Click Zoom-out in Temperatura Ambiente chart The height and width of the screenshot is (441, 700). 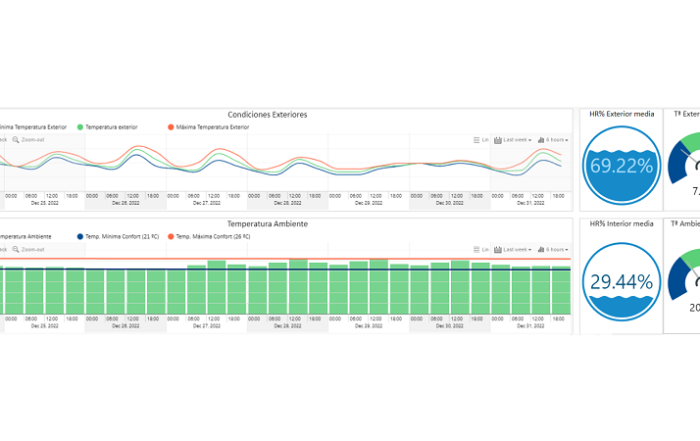[29, 249]
